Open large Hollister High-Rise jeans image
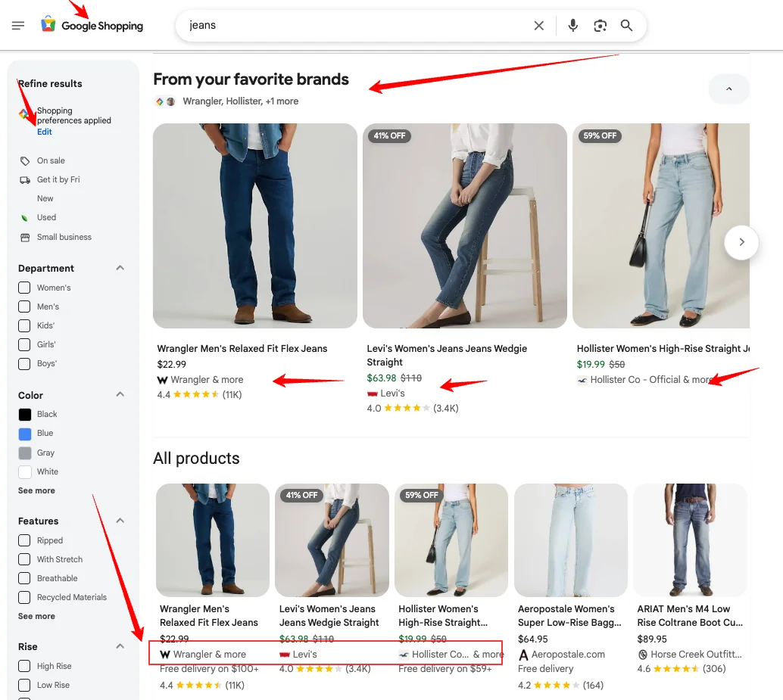 pyautogui.click(x=661, y=226)
